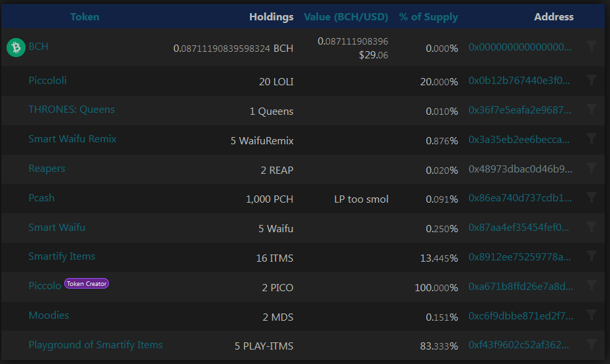
Task: Filter by Pcash using funnel icon
Action: coord(592,197)
